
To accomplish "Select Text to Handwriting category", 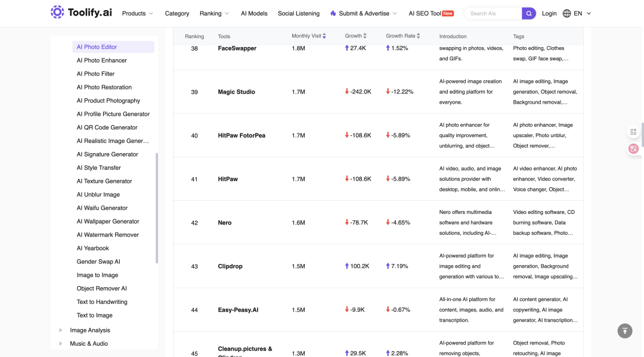I will pos(102,302).
